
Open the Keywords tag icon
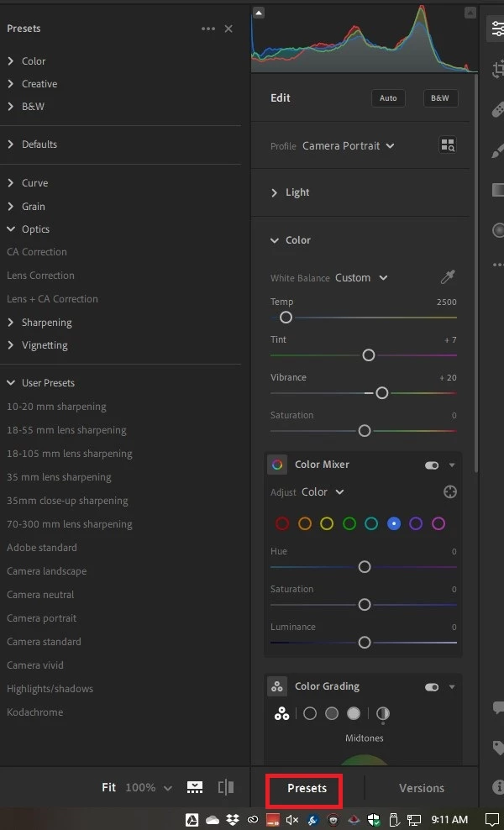[x=497, y=747]
